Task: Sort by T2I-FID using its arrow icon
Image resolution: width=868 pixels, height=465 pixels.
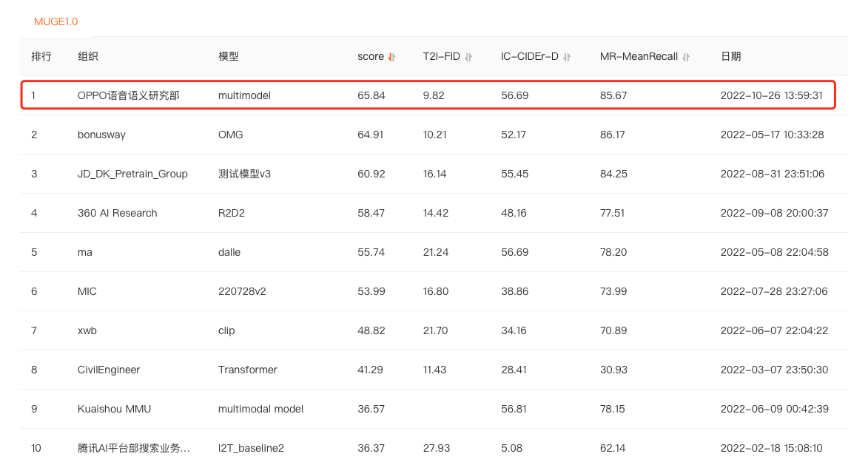Action: click(468, 57)
